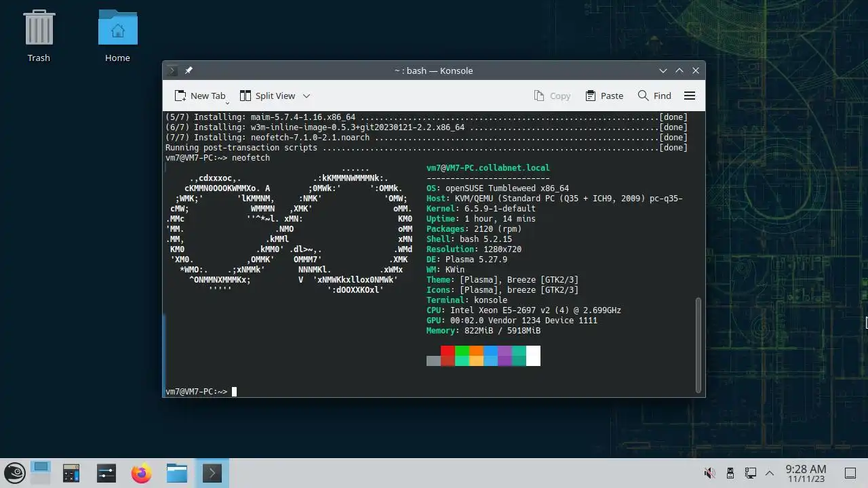Launch Firefox from the taskbar
Viewport: 868px width, 488px height.
tap(142, 472)
